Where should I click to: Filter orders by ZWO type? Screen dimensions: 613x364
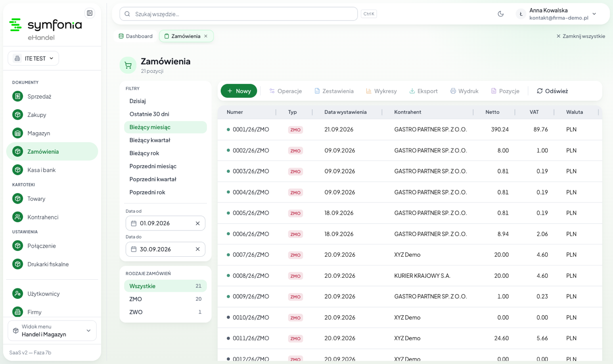tap(165, 312)
